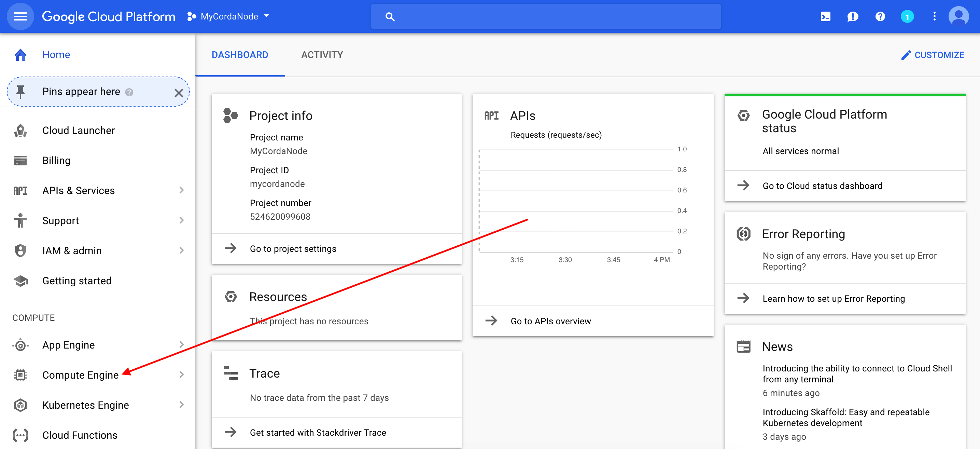Open news about Cloud Shell from any terminal
Viewport: 980px width, 449px height.
(857, 373)
